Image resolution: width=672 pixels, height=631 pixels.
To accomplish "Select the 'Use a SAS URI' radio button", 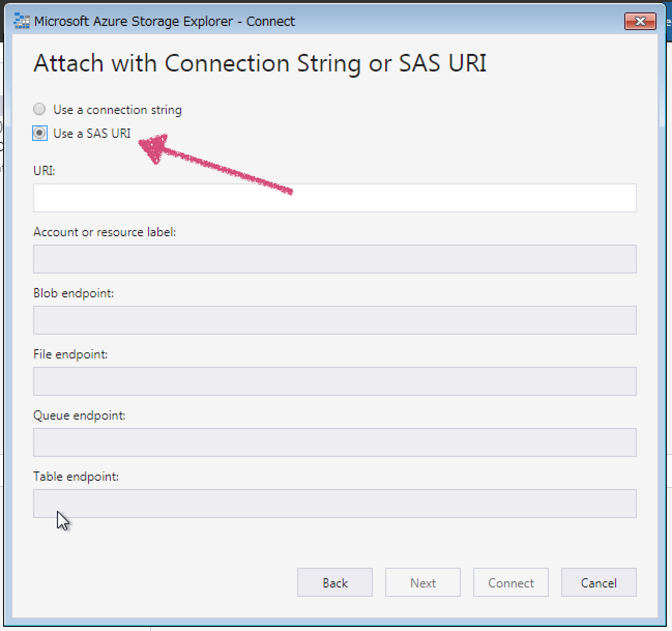I will point(40,133).
